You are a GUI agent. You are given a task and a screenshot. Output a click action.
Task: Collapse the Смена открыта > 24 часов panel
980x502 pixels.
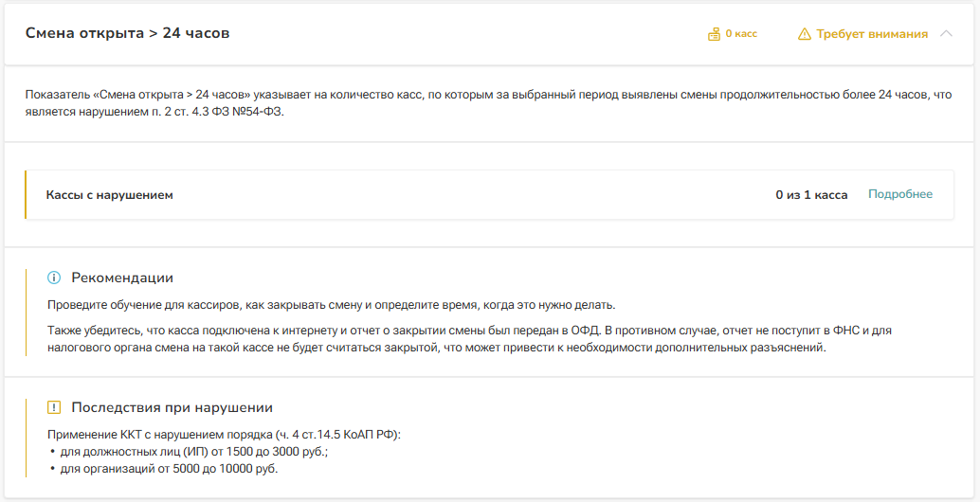coord(946,34)
